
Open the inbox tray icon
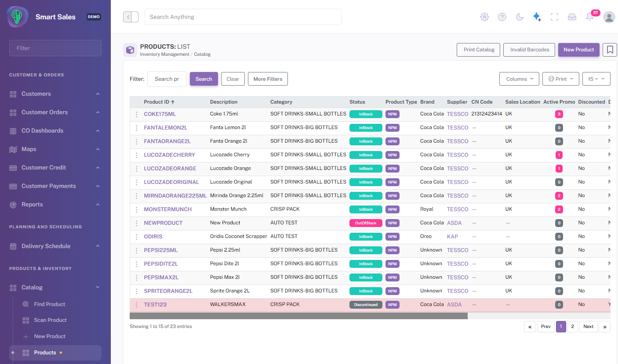(572, 17)
